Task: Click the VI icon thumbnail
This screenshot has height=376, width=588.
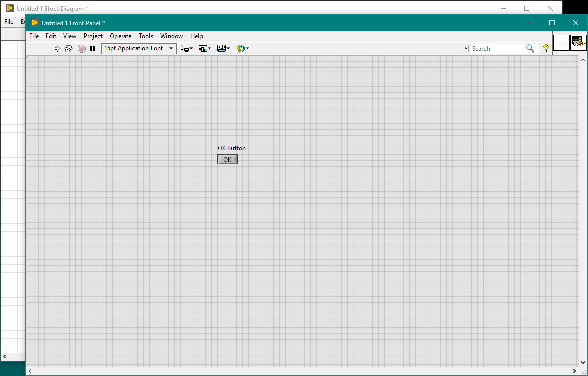Action: tap(578, 43)
